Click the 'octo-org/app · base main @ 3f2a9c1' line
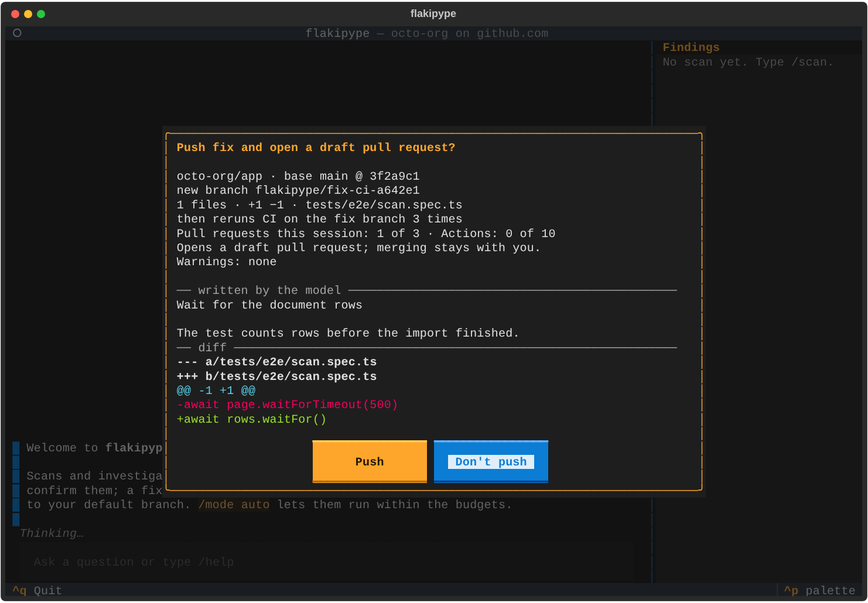868x603 pixels. 298,176
